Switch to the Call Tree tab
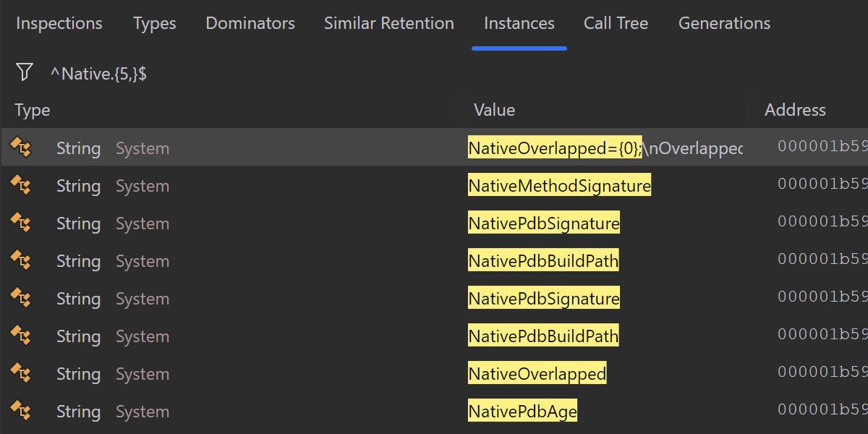Image resolution: width=868 pixels, height=434 pixels. tap(616, 24)
